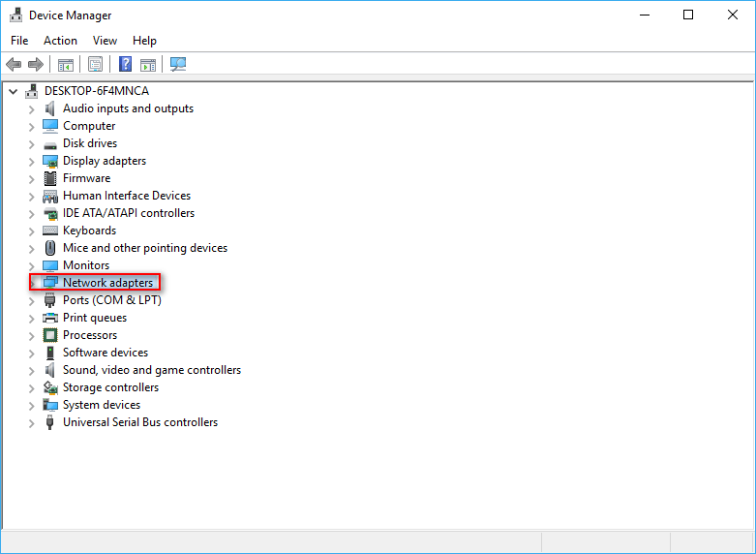
Task: Click the Computer monitor icon
Action: (x=50, y=126)
